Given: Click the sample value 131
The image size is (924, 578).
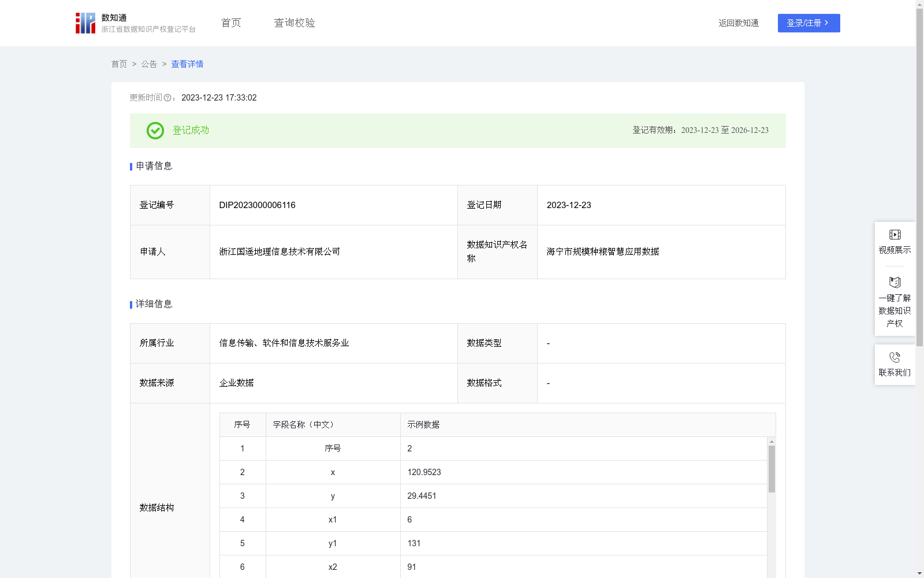Looking at the screenshot, I should point(413,543).
